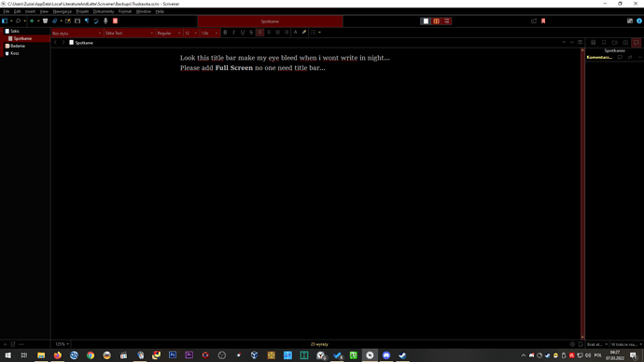Toggle the show invisibles pilcrow icon
Viewport: 644px width, 362px height.
(x=87, y=21)
